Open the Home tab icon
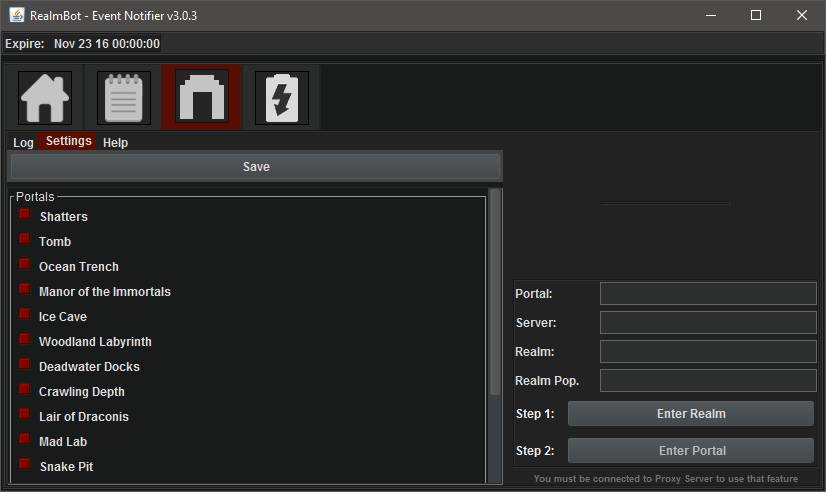 point(45,98)
